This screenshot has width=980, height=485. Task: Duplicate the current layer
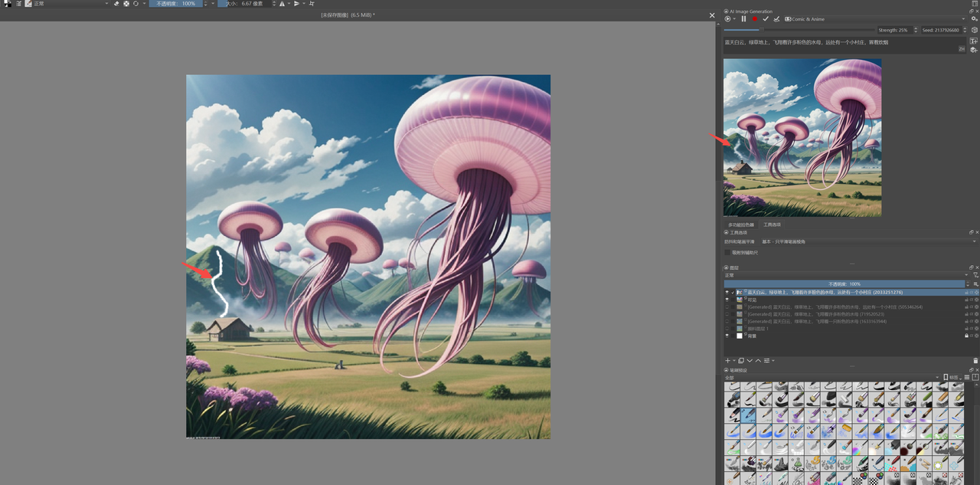[740, 361]
